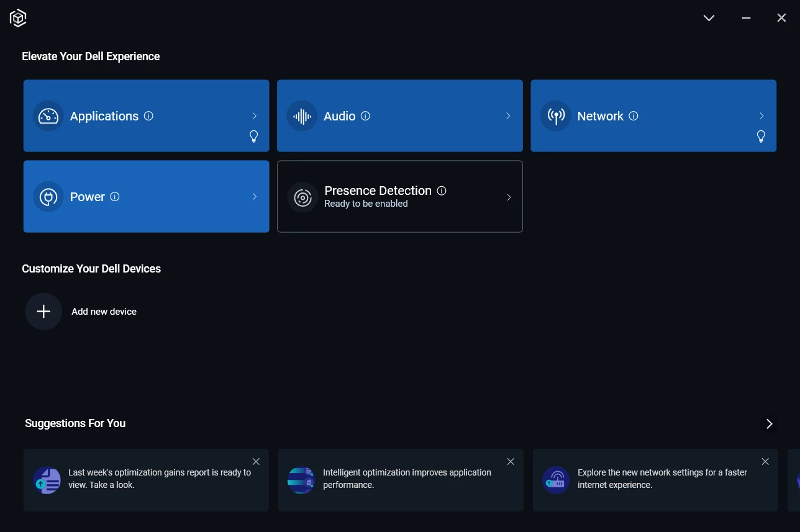Viewport: 800px width, 532px height.
Task: Open Audio via its chevron arrow
Action: point(508,116)
